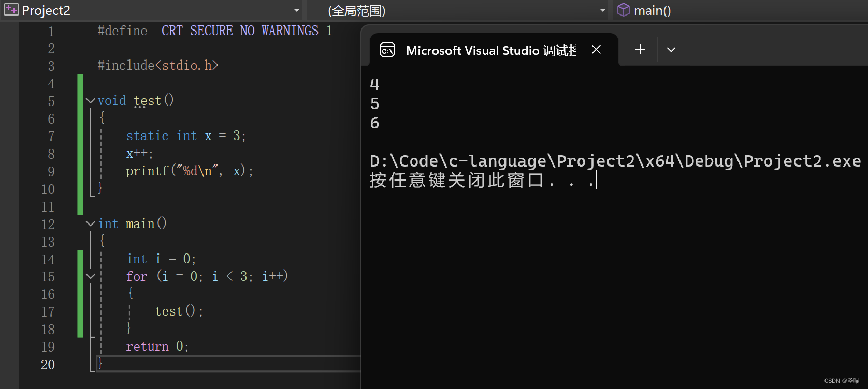Click the Project2 C++ project icon

[11, 10]
